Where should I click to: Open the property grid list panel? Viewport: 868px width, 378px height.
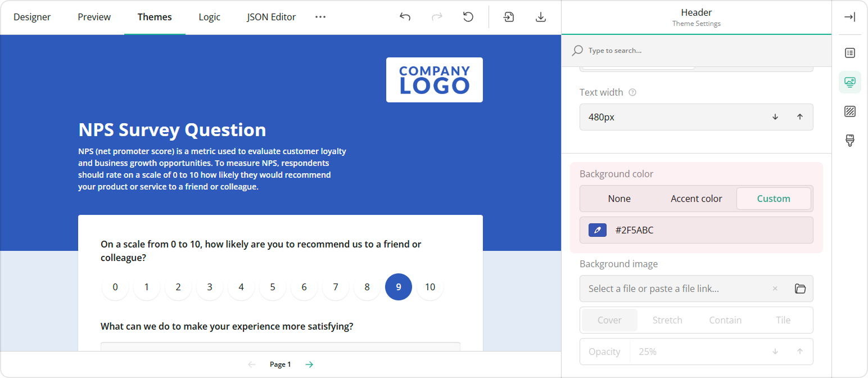(849, 52)
